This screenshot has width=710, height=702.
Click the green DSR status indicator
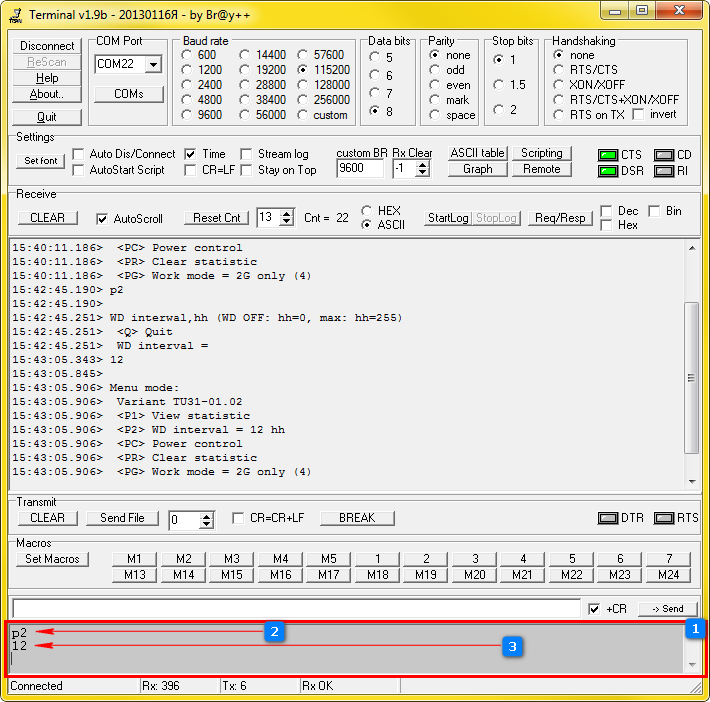coord(607,171)
